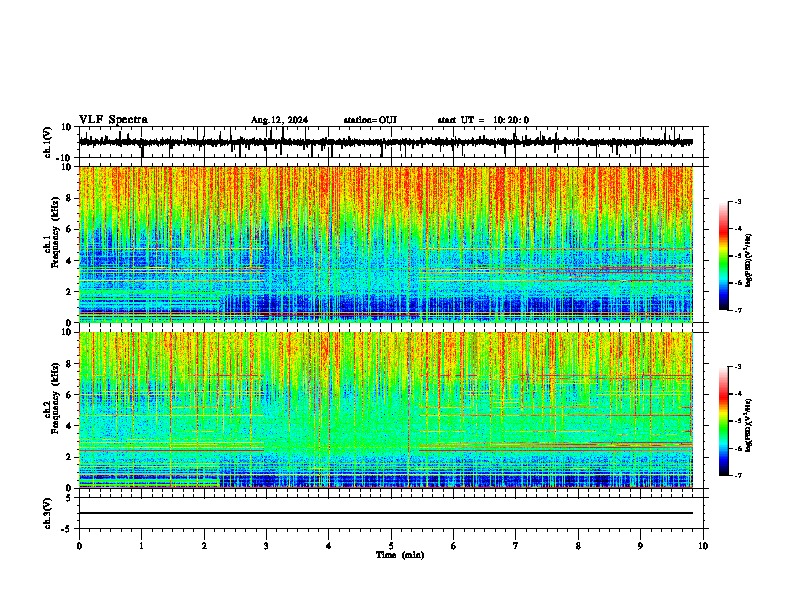792x612 pixels.
Task: Click time axis tick label '1'
Action: click(141, 546)
